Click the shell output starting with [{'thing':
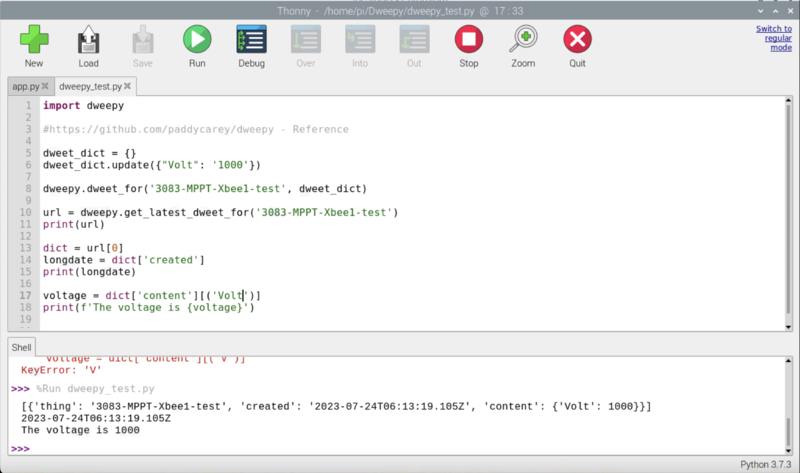Viewport: 800px width, 473px height. [x=336, y=407]
